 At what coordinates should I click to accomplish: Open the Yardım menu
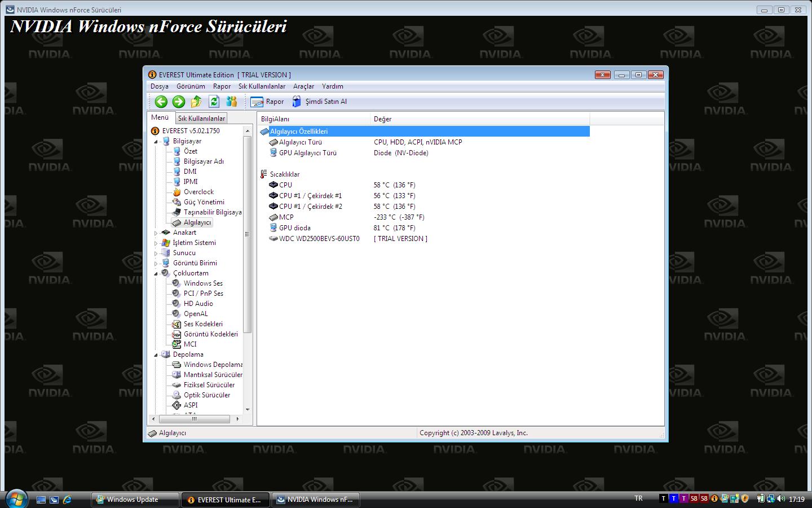(x=333, y=86)
